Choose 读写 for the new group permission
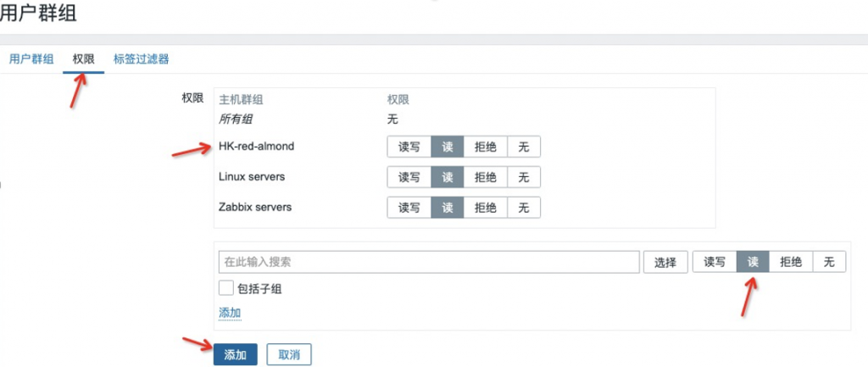868x367 pixels. tap(715, 262)
